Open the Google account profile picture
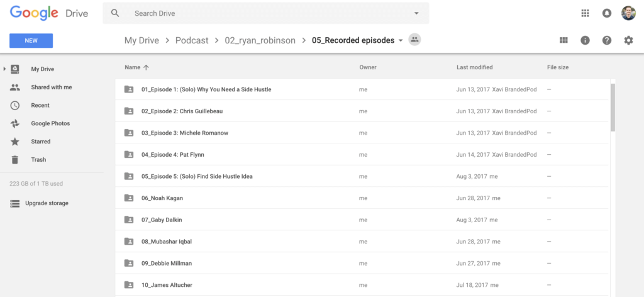 [x=628, y=13]
